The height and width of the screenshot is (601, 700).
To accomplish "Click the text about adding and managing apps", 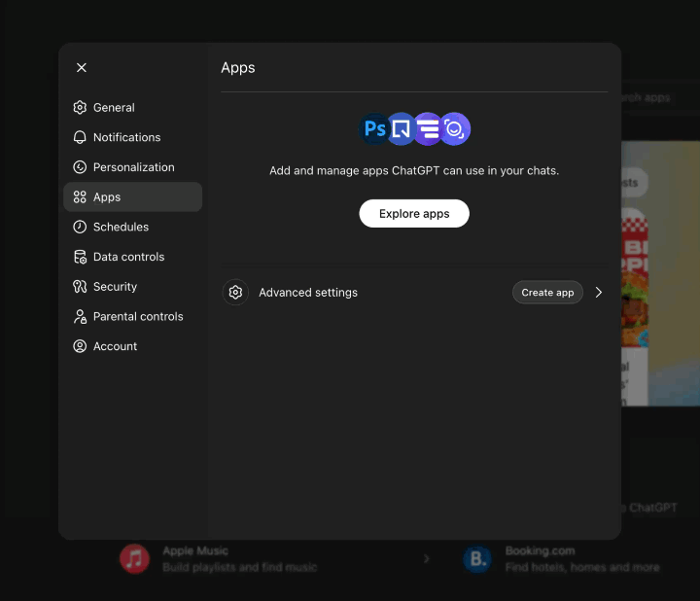I will pyautogui.click(x=414, y=171).
